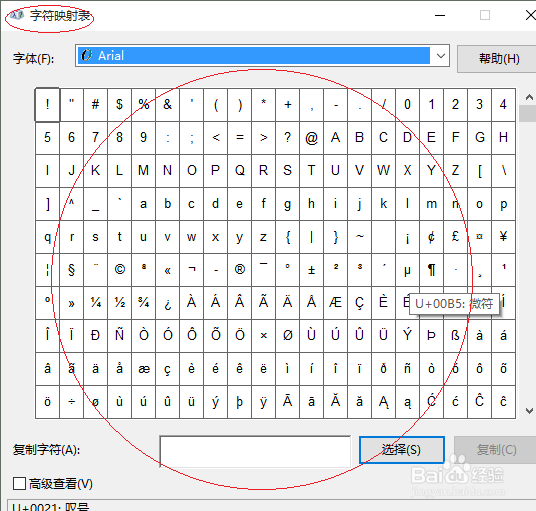Select the + plus character
Screen dimensions: 536x511
(x=287, y=105)
